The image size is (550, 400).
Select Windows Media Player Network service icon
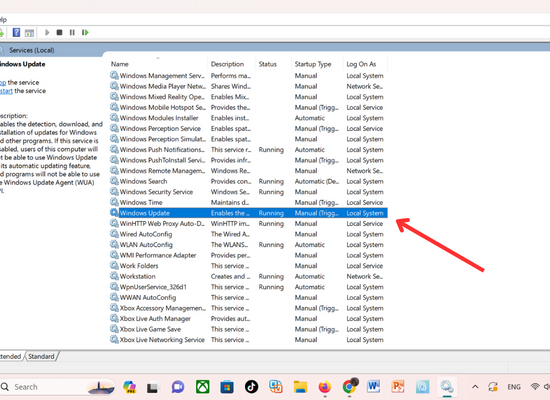pyautogui.click(x=114, y=86)
